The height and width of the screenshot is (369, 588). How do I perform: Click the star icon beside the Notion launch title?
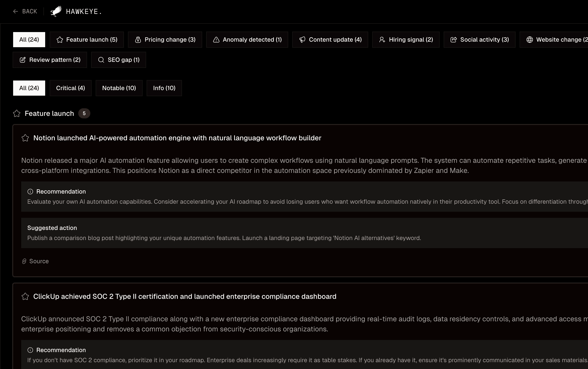25,138
